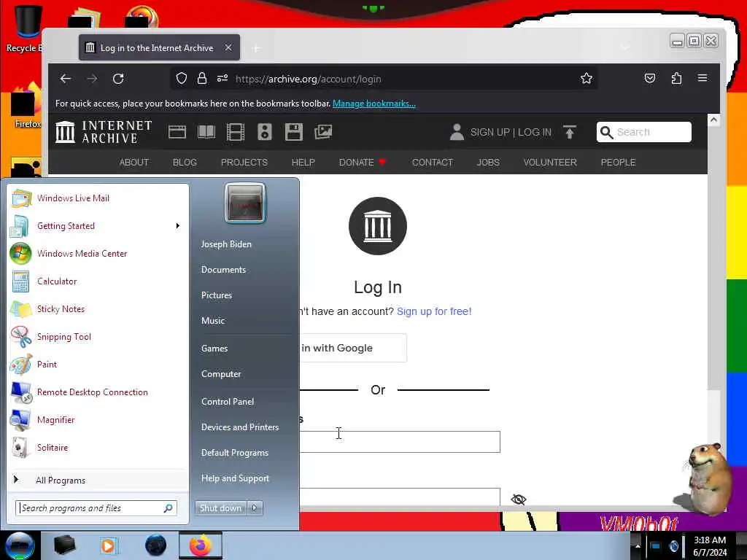The image size is (747, 560).
Task: Open Pictures from Start menu
Action: pyautogui.click(x=216, y=295)
